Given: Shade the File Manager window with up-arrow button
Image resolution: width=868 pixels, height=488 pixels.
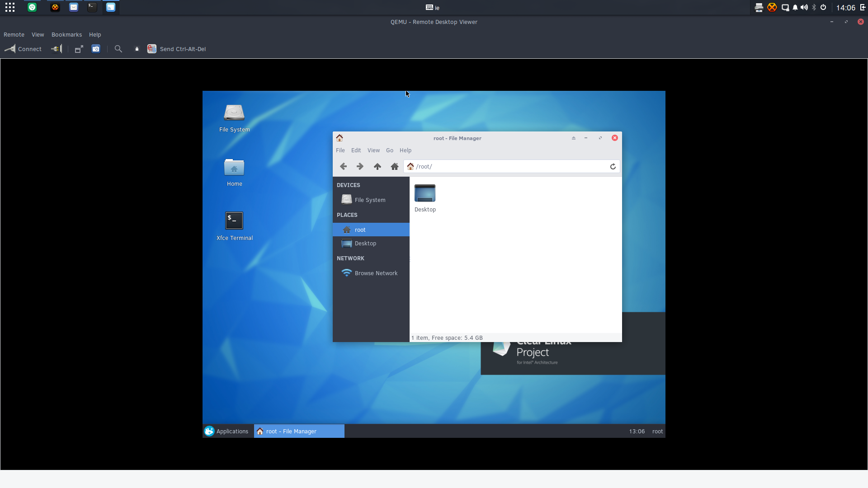Looking at the screenshot, I should click(574, 138).
